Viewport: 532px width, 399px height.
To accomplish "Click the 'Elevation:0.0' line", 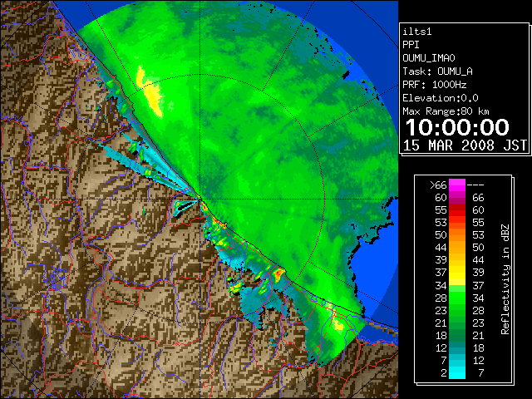I will click(441, 98).
